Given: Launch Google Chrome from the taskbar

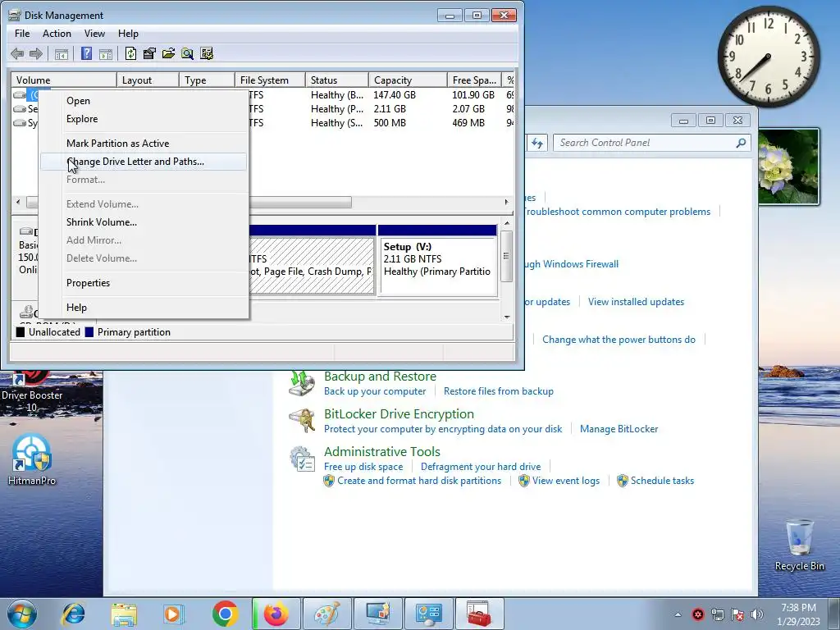Looking at the screenshot, I should coord(225,614).
